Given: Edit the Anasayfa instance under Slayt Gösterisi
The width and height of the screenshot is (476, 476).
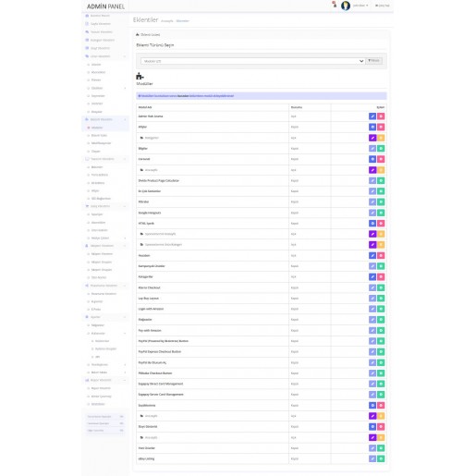Looking at the screenshot, I should tap(372, 437).
